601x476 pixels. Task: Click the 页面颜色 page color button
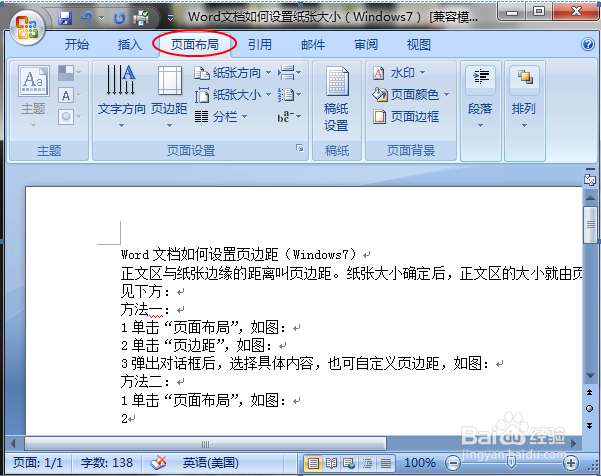coord(411,94)
